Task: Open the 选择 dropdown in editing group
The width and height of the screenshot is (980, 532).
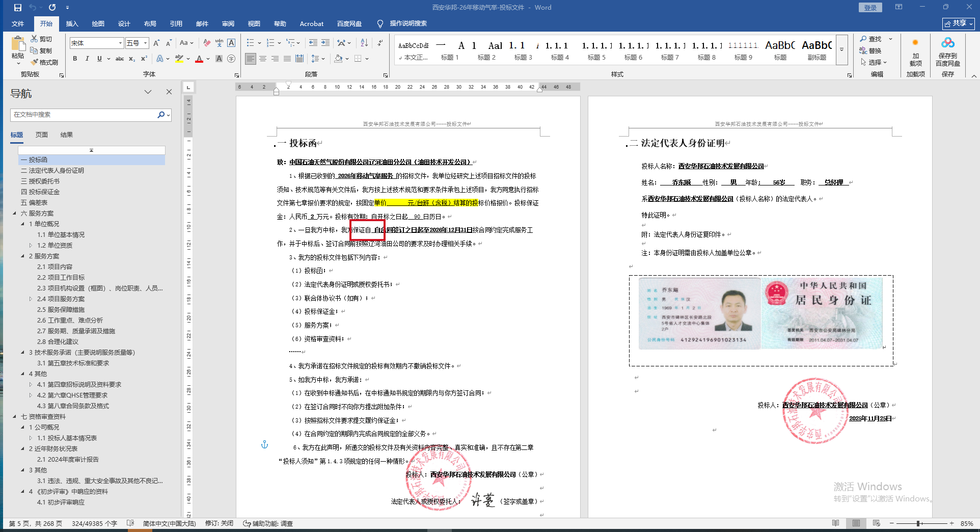Action: point(874,62)
